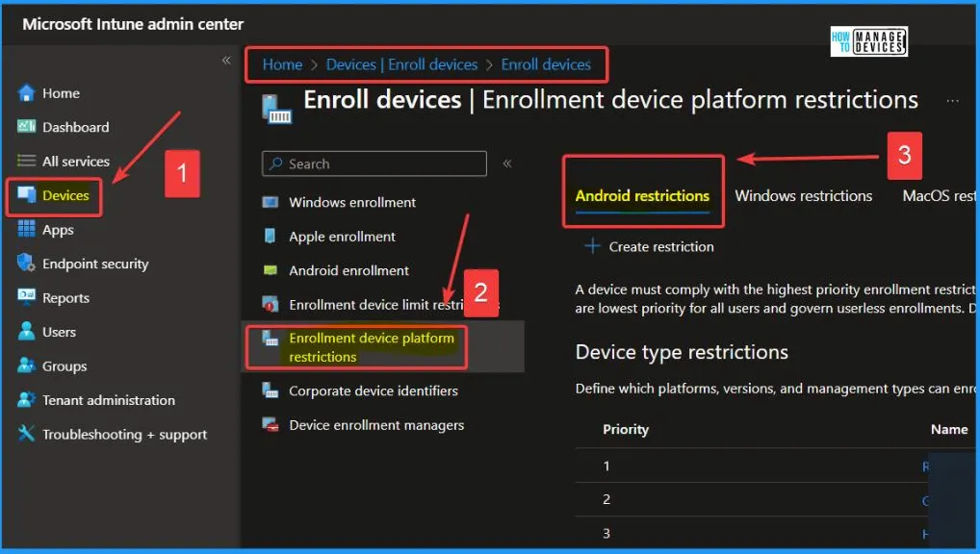
Task: Open the Home label in the sidebar
Action: pyautogui.click(x=61, y=93)
